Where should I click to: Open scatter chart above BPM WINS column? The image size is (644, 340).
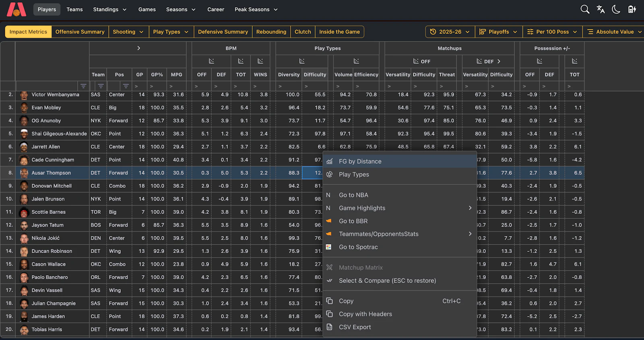pyautogui.click(x=260, y=61)
